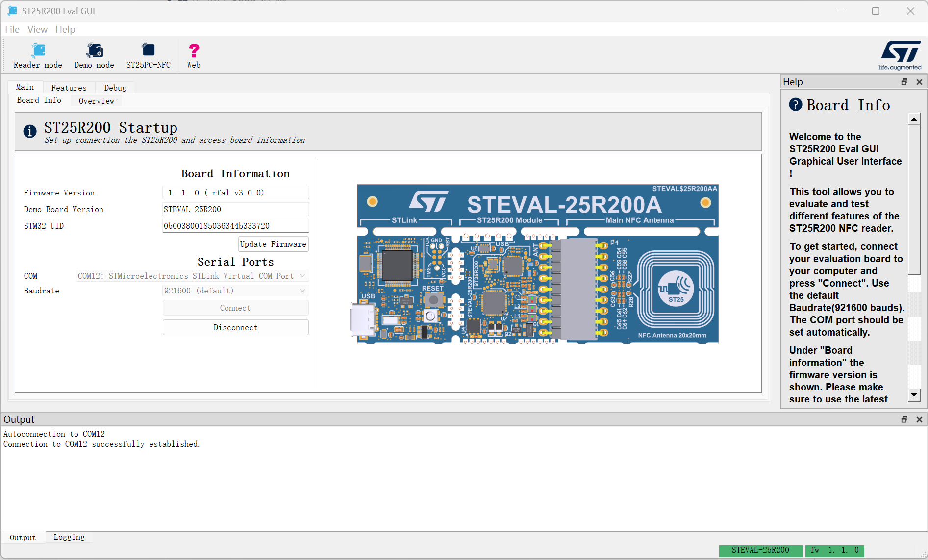Maximize the ST25R200 Eval GUI window
928x560 pixels.
pos(876,11)
